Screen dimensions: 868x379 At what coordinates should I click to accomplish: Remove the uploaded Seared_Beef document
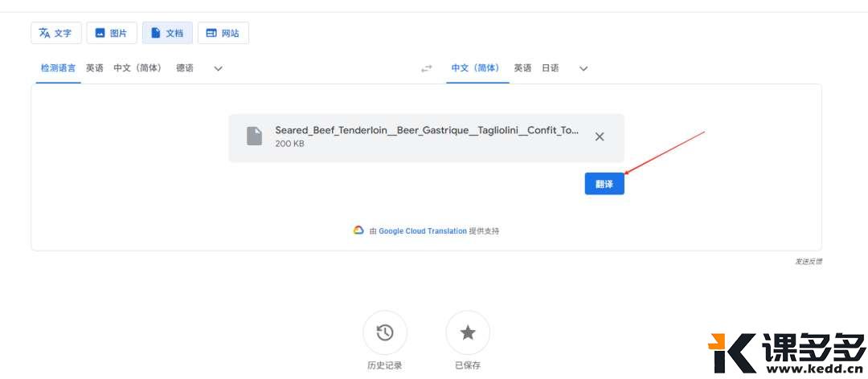pos(600,137)
